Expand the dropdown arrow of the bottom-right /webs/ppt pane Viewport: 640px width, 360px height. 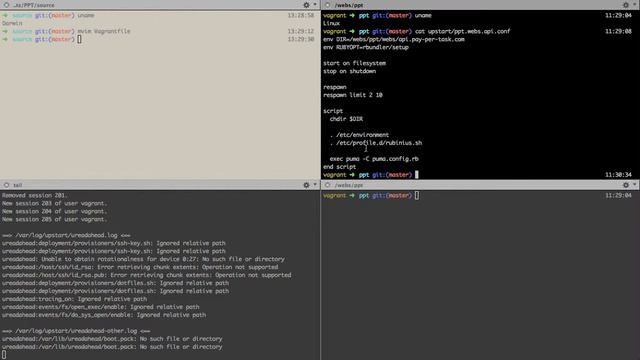[635, 184]
